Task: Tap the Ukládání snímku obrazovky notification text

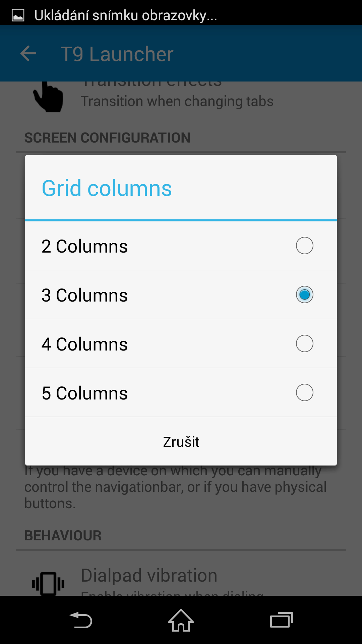Action: pyautogui.click(x=126, y=16)
